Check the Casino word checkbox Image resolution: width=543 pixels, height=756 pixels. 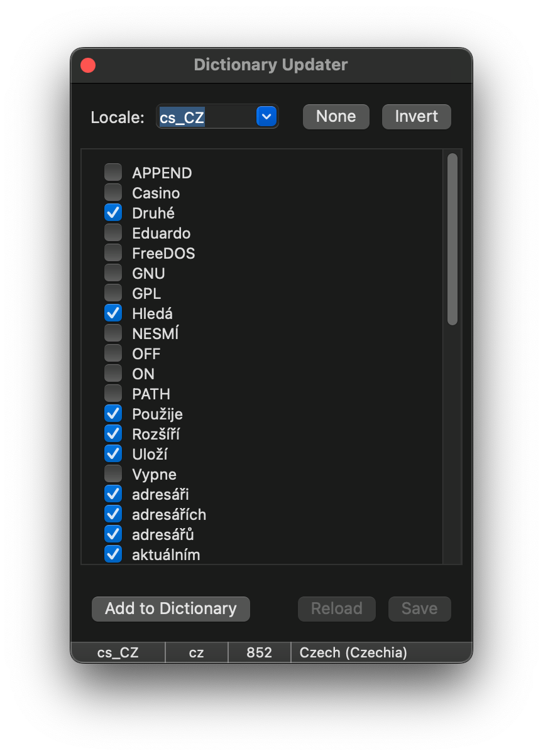[x=113, y=193]
